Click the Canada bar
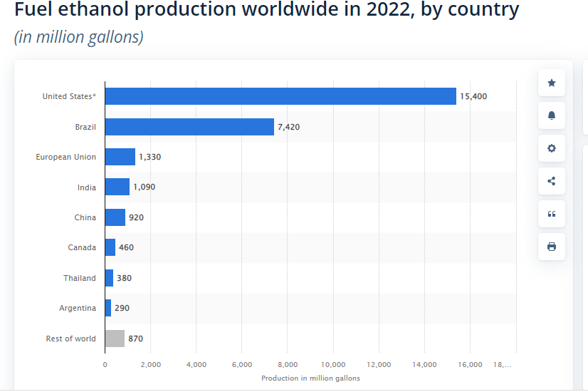Screen dimensions: 588x392 coord(110,247)
